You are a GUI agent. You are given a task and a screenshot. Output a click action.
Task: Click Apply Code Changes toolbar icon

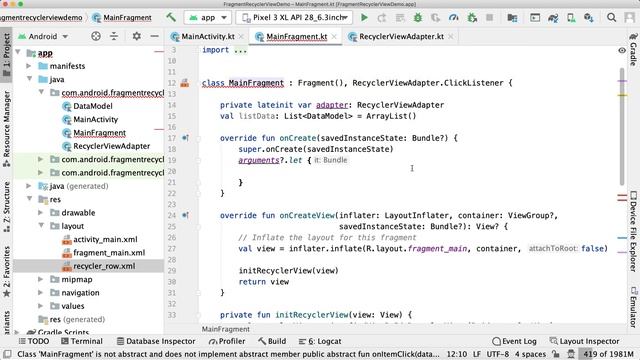coord(400,18)
